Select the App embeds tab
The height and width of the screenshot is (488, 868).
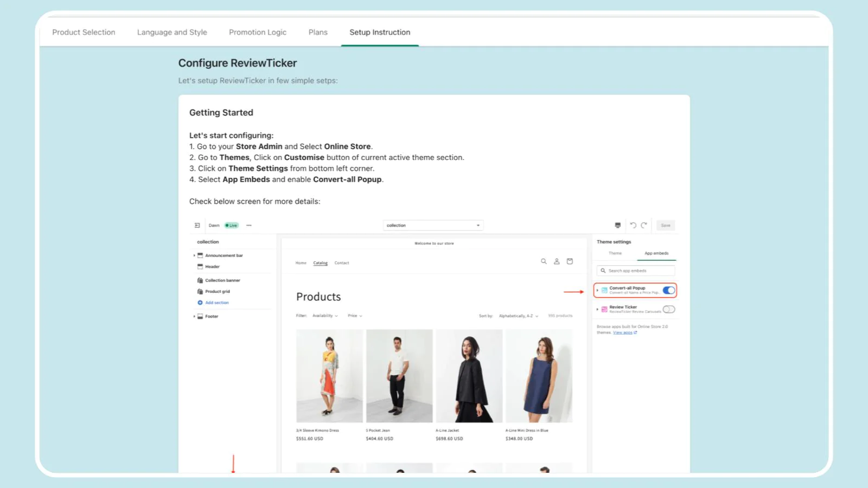656,253
